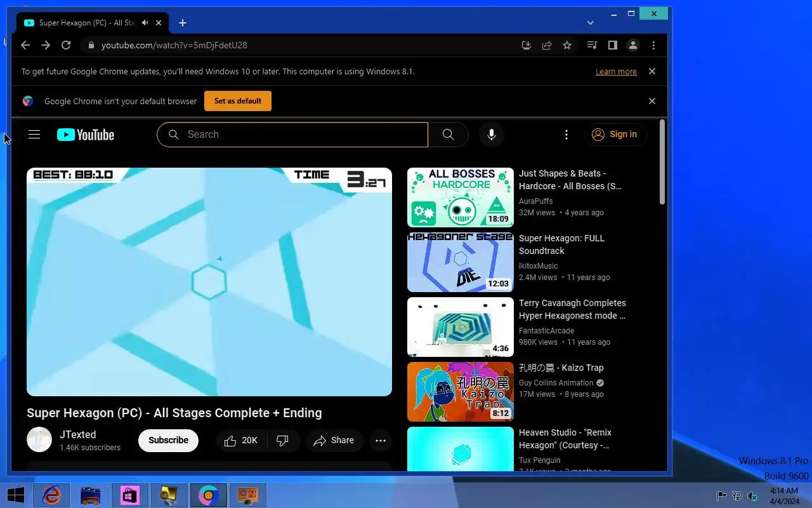Viewport: 812px width, 508px height.
Task: Open Just Shapes & Beats video title
Action: (570, 180)
